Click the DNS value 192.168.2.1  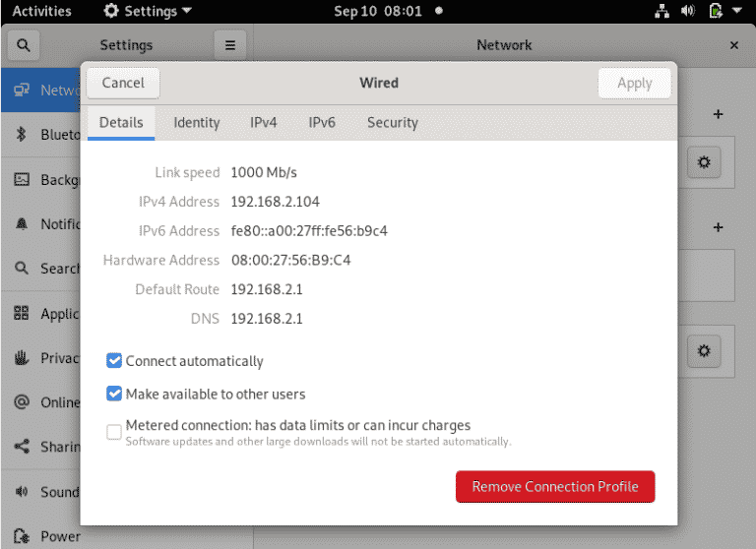(267, 319)
